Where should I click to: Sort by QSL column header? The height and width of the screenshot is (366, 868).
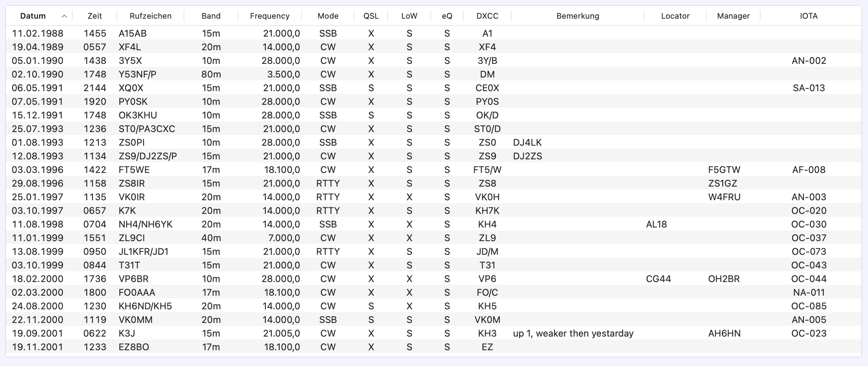371,16
